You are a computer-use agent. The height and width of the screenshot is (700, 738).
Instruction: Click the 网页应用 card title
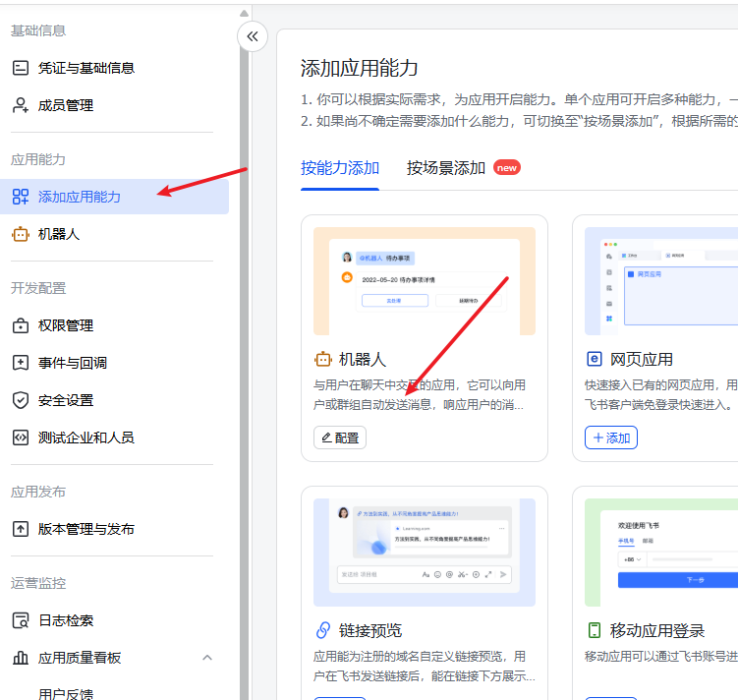pos(642,360)
